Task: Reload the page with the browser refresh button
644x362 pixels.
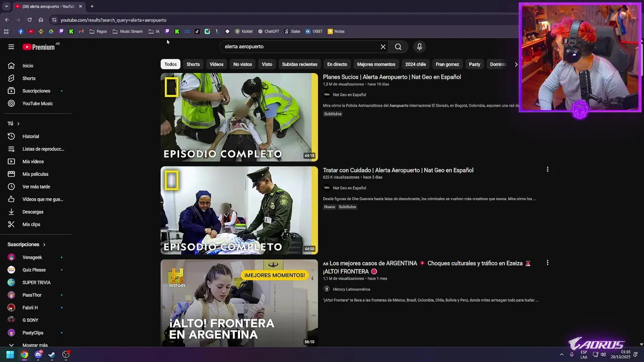Action: click(x=29, y=20)
